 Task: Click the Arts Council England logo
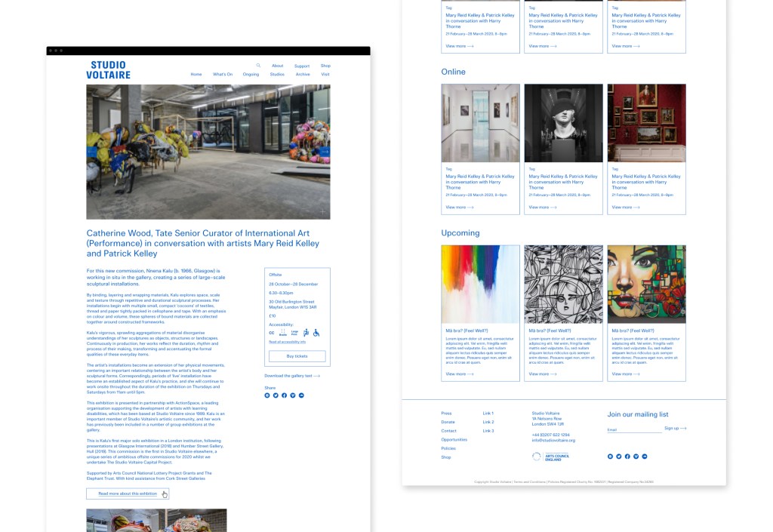[x=550, y=457]
